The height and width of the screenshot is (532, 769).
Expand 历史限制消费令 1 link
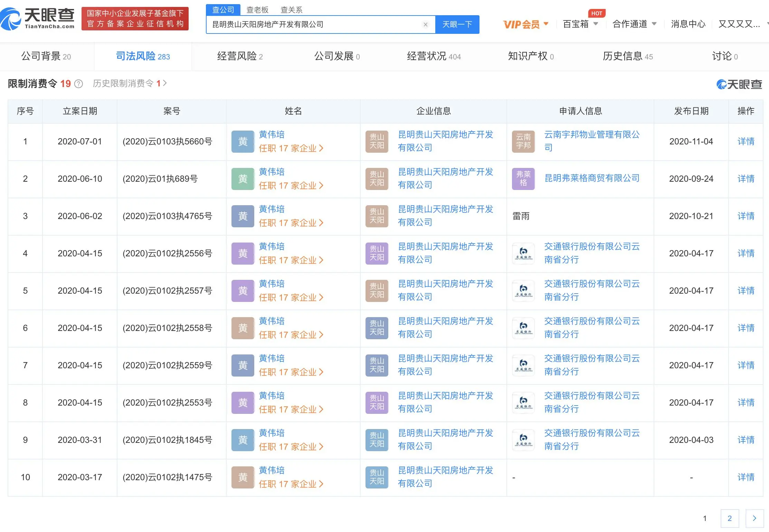pos(130,84)
